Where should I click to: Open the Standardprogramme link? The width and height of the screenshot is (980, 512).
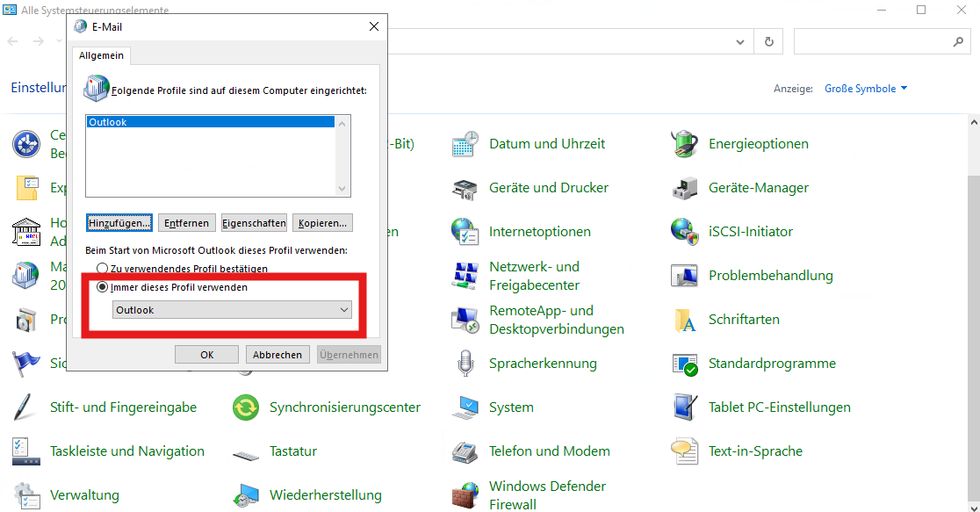coord(772,364)
